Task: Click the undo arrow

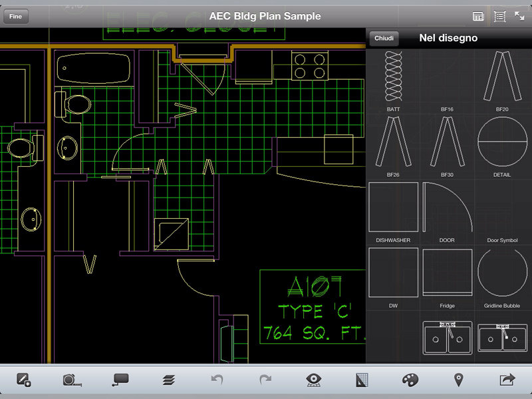Action: tap(217, 380)
